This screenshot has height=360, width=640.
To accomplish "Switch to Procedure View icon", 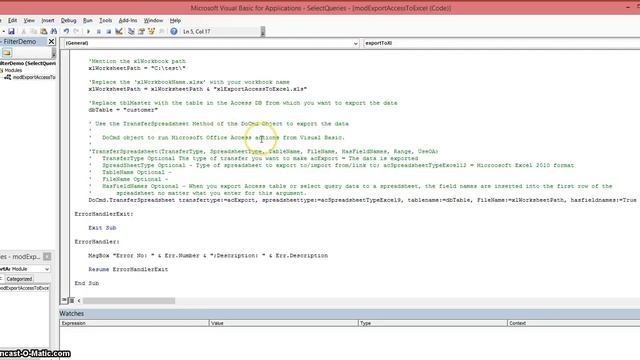I will click(x=64, y=300).
